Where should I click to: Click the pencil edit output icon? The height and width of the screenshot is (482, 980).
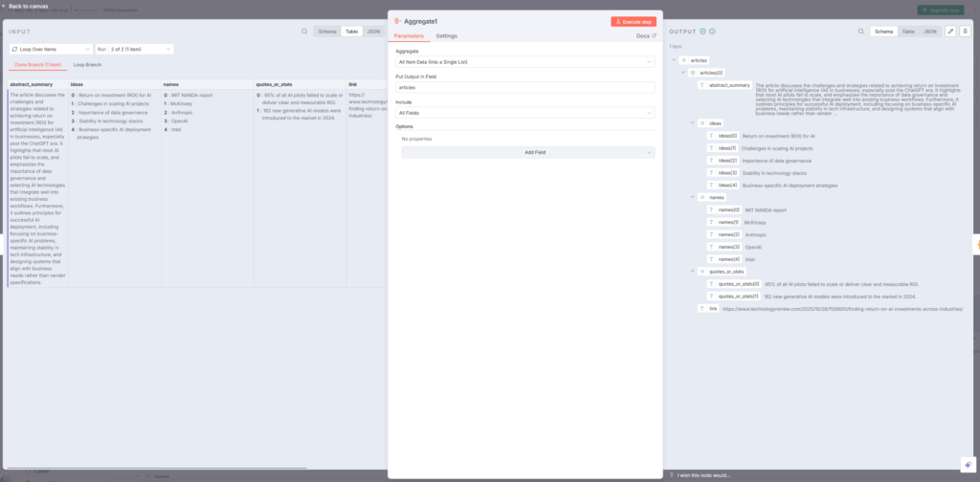pyautogui.click(x=949, y=32)
